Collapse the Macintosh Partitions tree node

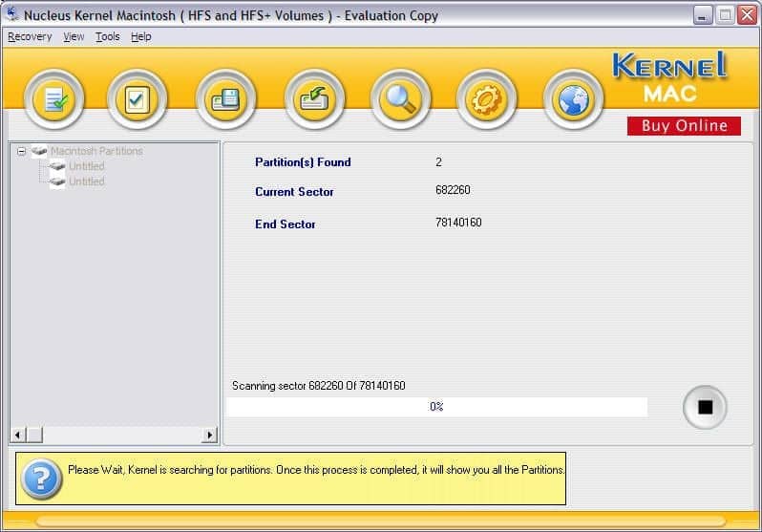(21, 151)
